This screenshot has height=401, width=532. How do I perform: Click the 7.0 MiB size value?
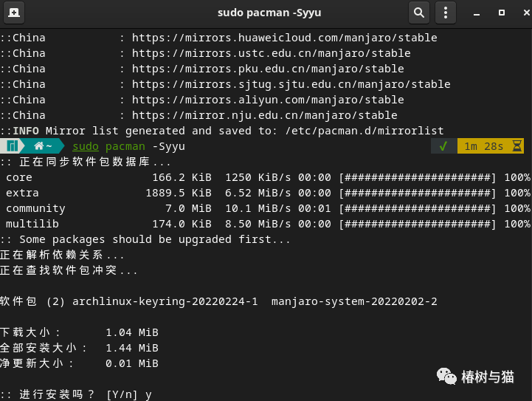pos(189,208)
